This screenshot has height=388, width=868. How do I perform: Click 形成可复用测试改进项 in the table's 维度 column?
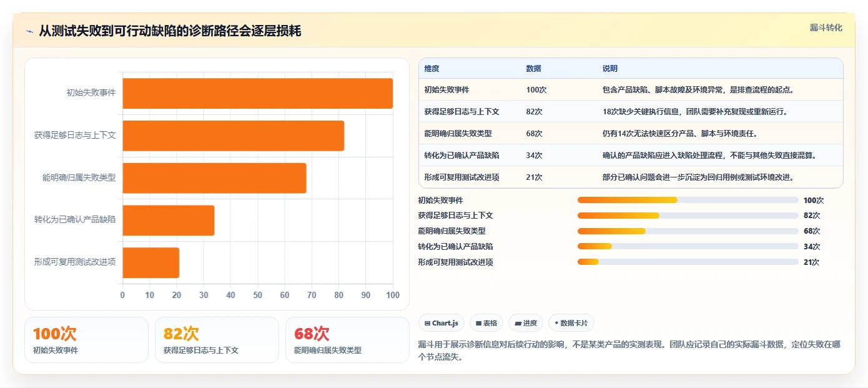coord(461,177)
